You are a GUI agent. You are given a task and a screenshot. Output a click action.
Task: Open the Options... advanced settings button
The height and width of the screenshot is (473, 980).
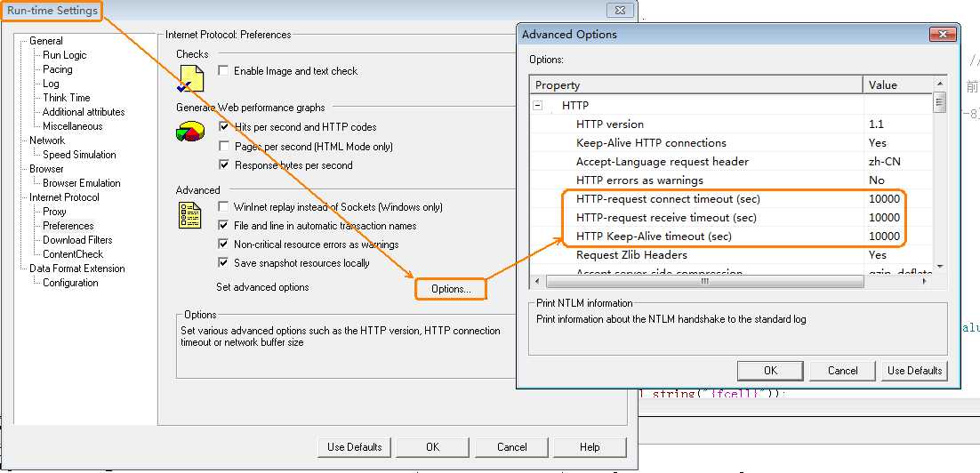coord(451,289)
